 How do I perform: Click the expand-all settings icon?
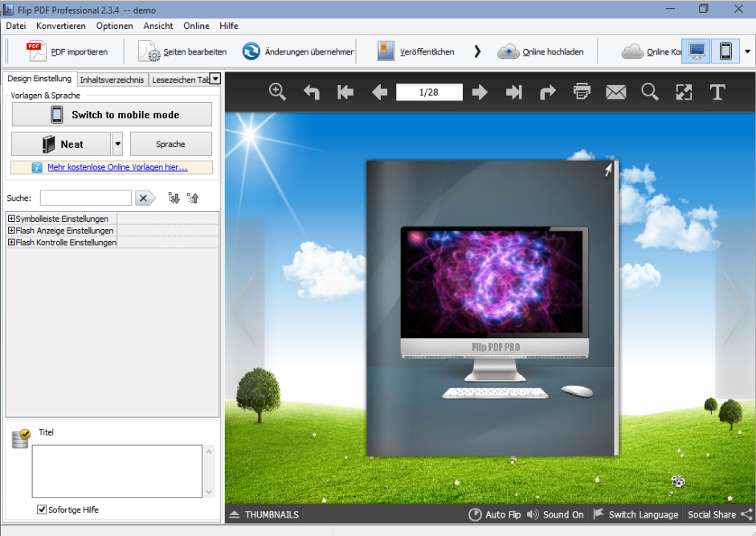174,198
